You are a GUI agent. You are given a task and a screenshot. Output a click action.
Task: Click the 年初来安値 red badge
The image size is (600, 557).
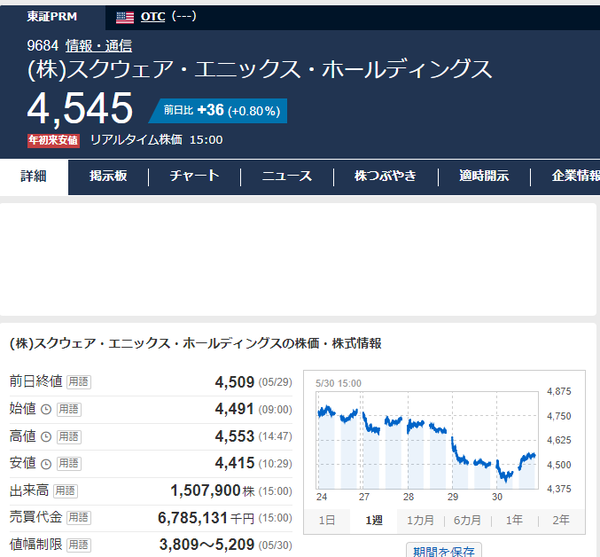point(53,140)
